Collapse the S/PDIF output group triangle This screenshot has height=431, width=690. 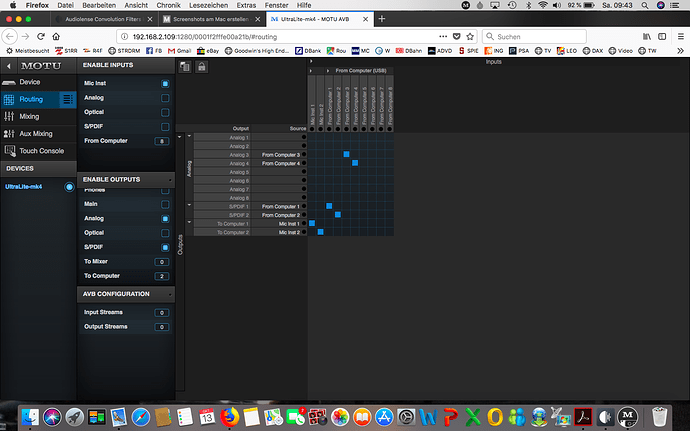click(189, 205)
